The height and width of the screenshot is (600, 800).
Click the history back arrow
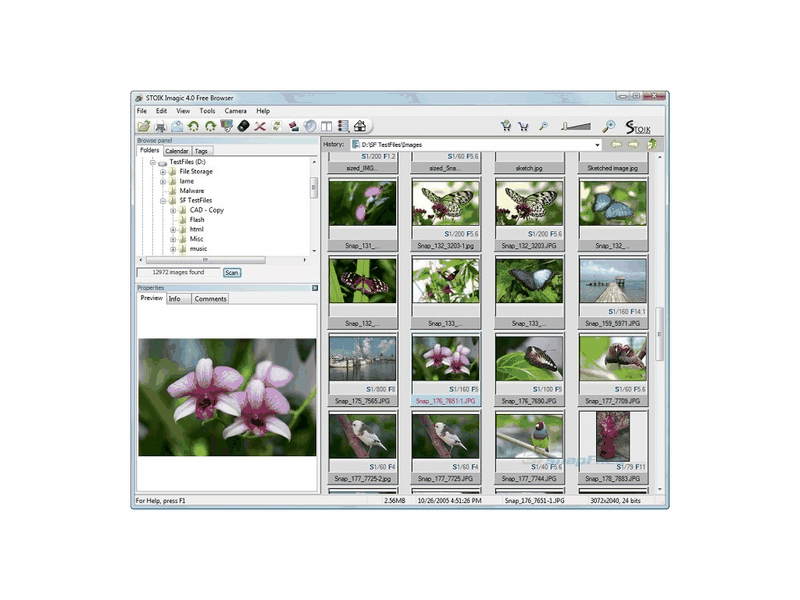616,144
